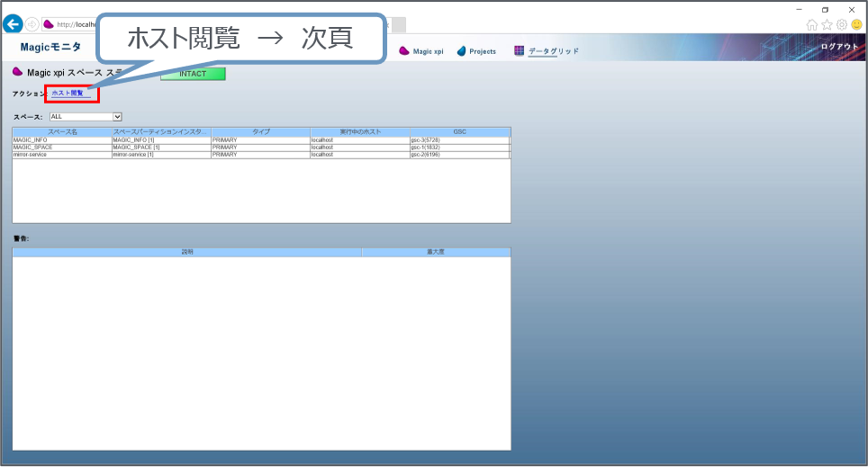Sort by the GSC column header
This screenshot has width=868, height=467.
click(x=459, y=132)
